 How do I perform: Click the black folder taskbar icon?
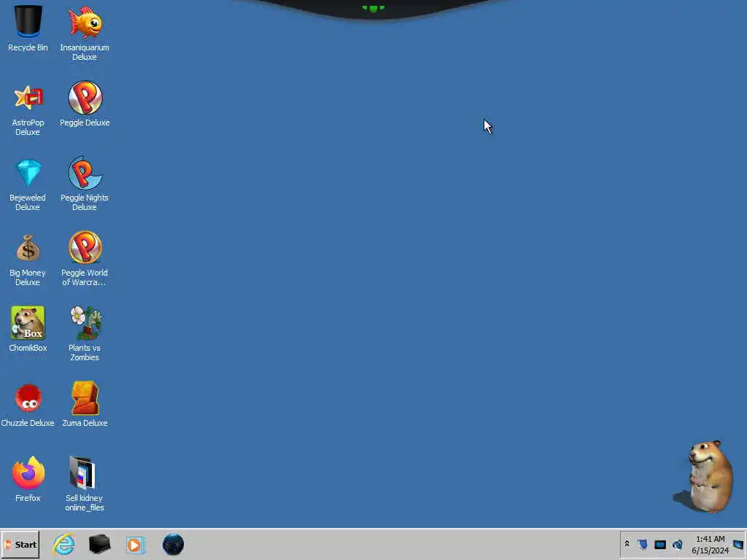pyautogui.click(x=99, y=544)
